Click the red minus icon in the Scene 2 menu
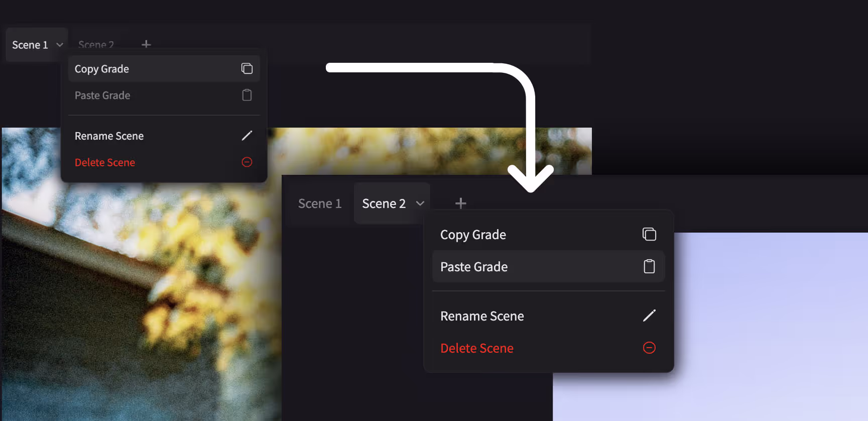Image resolution: width=868 pixels, height=421 pixels. 649,348
